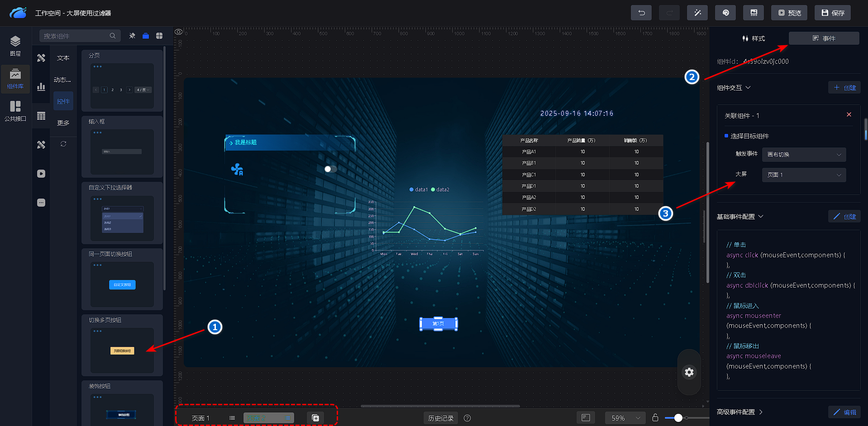Viewport: 868px width, 426px height.
Task: Open the 59% zoom level dropdown
Action: point(625,418)
